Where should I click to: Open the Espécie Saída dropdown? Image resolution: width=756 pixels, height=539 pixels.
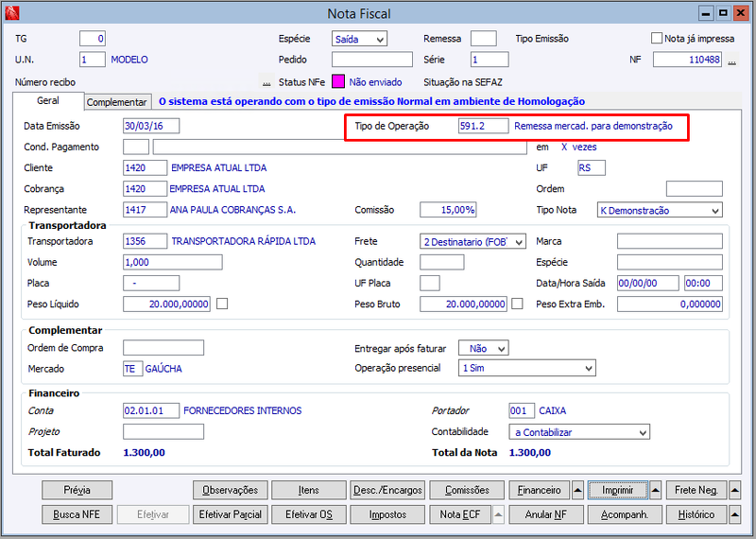pyautogui.click(x=360, y=39)
